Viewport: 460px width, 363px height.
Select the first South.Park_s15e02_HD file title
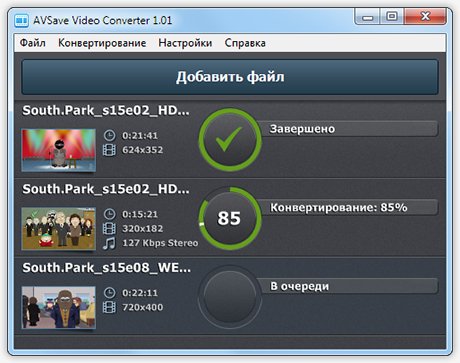pos(106,111)
